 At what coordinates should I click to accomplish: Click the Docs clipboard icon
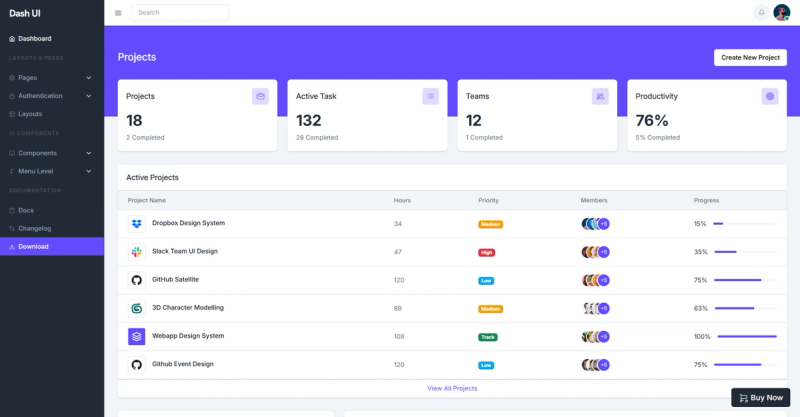pyautogui.click(x=12, y=210)
